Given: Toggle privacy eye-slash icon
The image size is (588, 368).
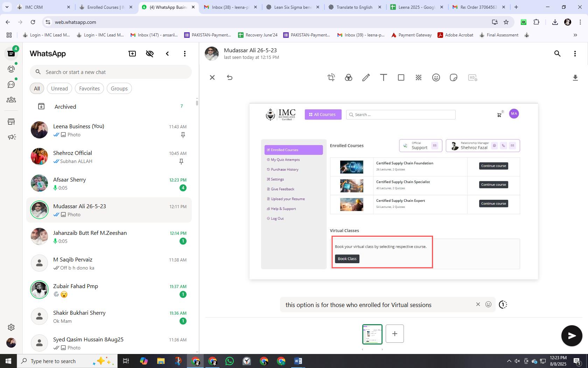Looking at the screenshot, I should [150, 54].
